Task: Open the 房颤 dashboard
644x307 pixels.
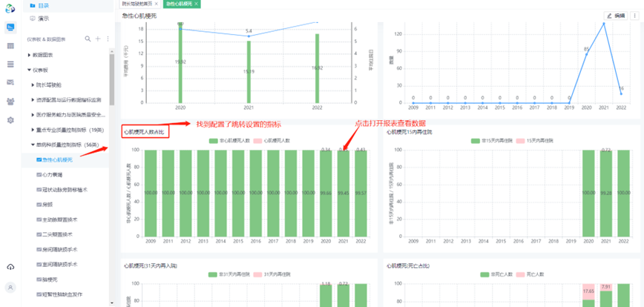Action: (x=47, y=205)
